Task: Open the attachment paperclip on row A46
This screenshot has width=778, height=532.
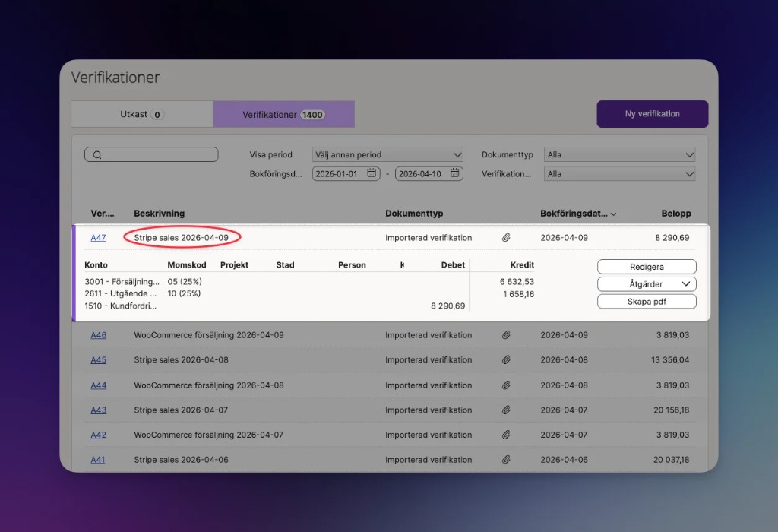Action: click(x=506, y=335)
